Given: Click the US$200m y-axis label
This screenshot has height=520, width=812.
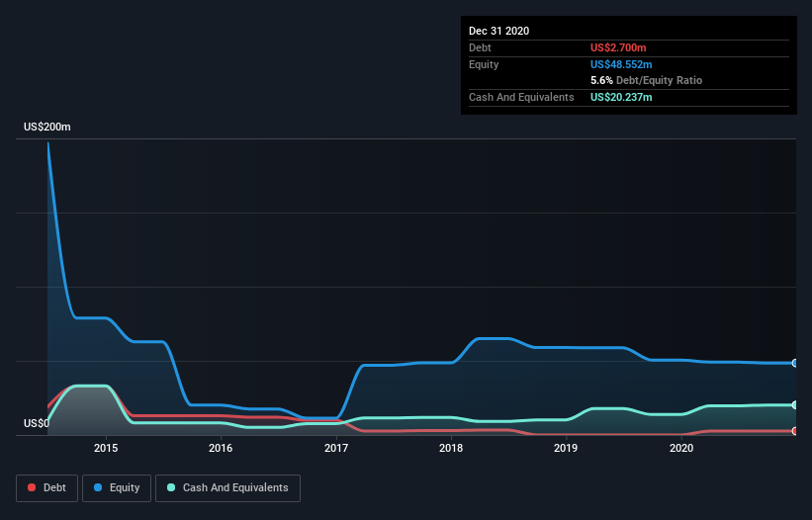Looking at the screenshot, I should point(47,127).
